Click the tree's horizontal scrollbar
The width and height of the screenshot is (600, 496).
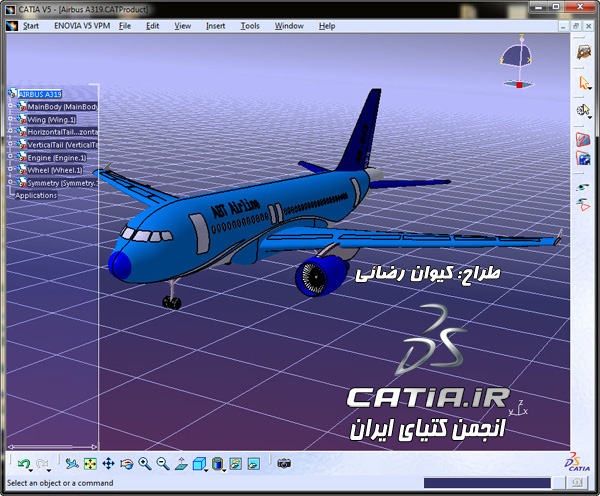[x=52, y=447]
